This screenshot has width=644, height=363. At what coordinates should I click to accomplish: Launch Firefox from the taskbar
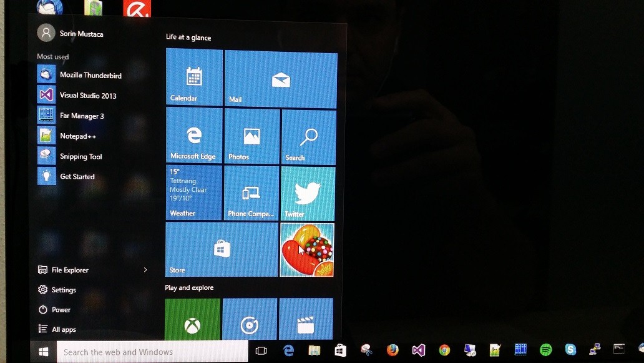[393, 350]
